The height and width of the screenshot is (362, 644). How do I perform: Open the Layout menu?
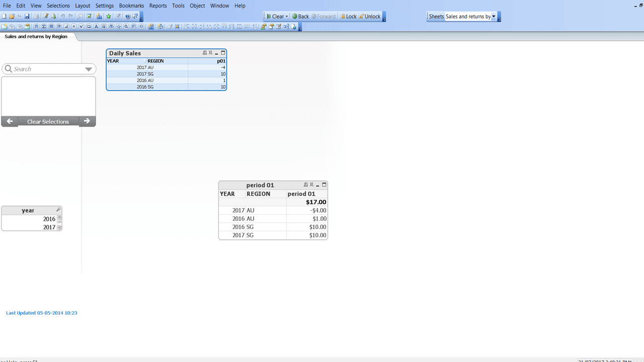83,6
